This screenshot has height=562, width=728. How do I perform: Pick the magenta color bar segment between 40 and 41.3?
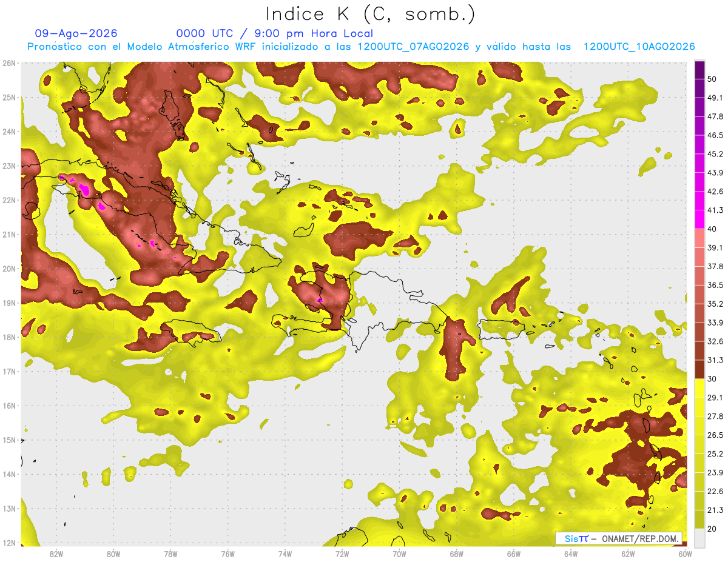(699, 219)
